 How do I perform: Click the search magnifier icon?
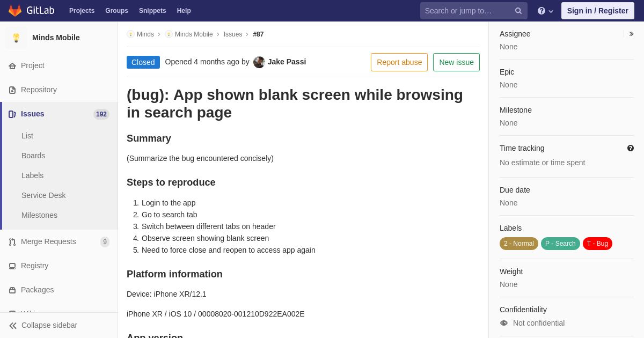tap(518, 11)
